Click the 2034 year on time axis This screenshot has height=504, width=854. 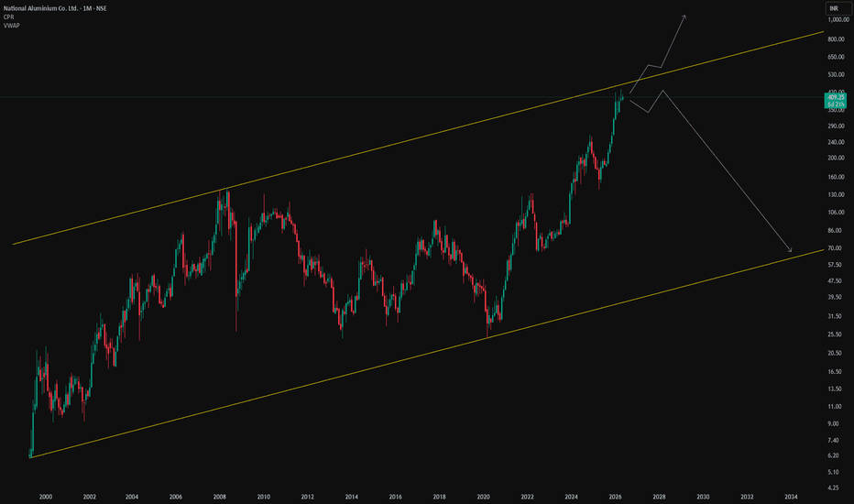(791, 497)
